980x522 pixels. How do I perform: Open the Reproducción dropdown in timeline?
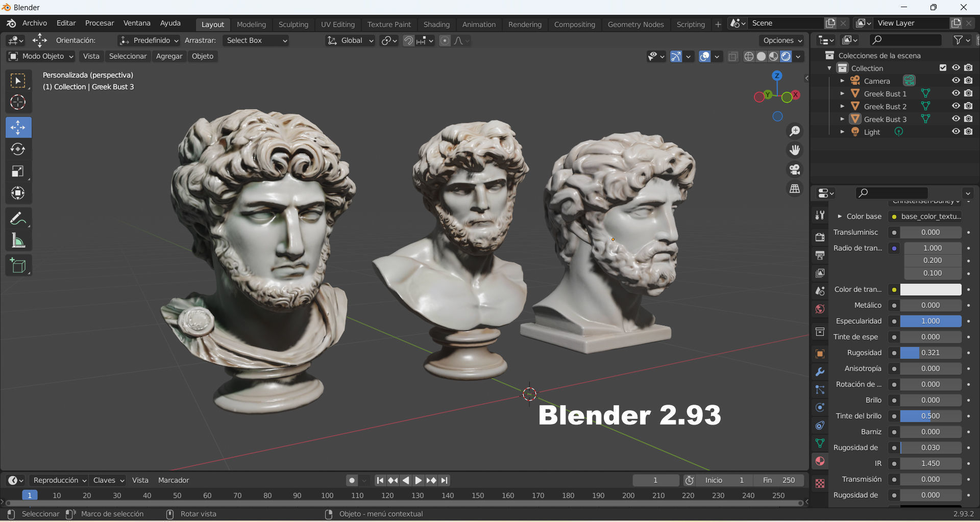point(59,480)
